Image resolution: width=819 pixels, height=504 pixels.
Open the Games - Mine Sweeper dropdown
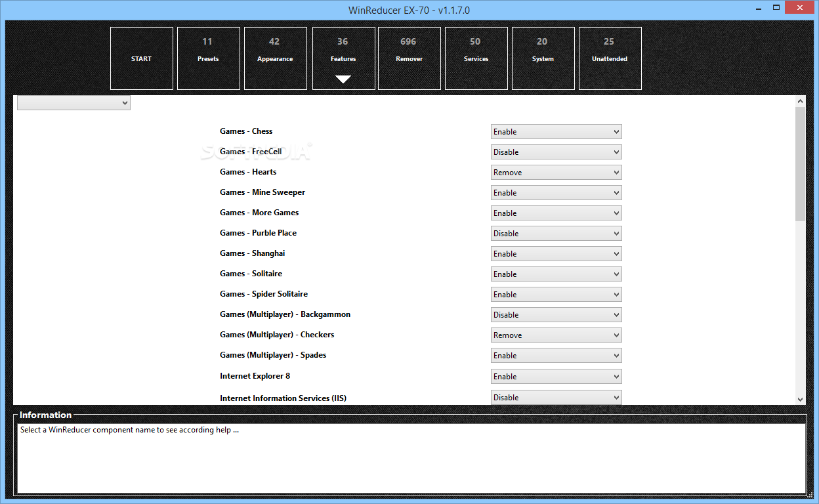coord(556,193)
